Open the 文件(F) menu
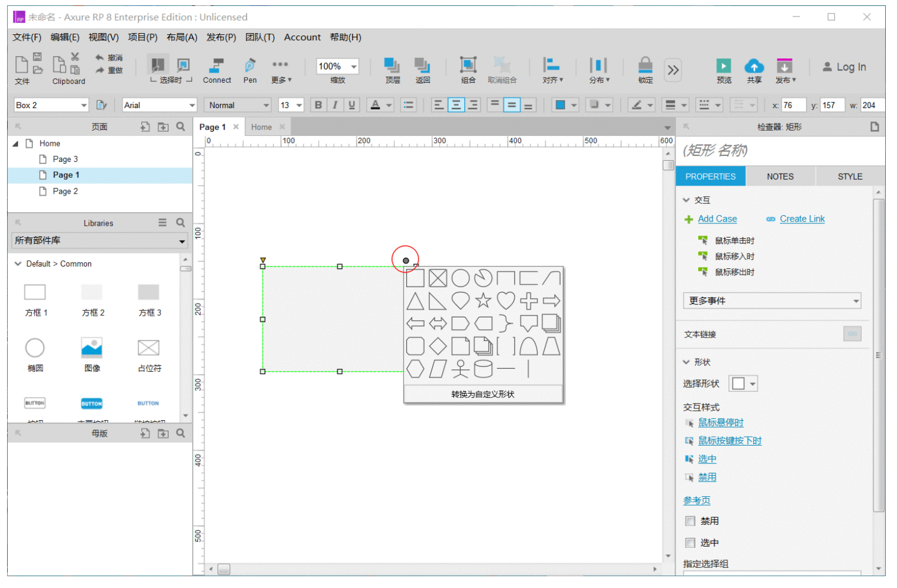The height and width of the screenshot is (588, 897). (27, 37)
